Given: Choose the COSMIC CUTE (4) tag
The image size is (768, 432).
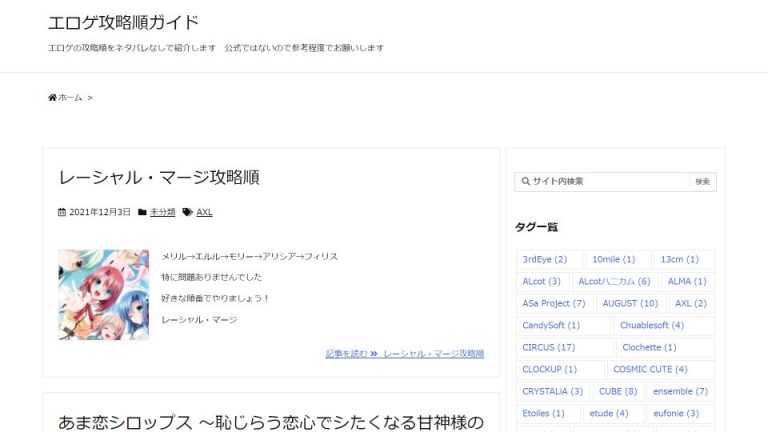Looking at the screenshot, I should click(650, 370).
